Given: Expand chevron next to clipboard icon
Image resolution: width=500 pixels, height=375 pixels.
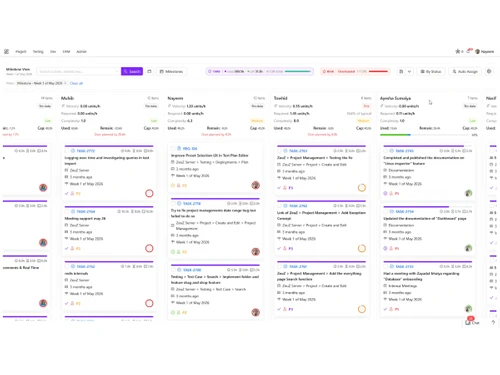Looking at the screenshot, I should (409, 71).
